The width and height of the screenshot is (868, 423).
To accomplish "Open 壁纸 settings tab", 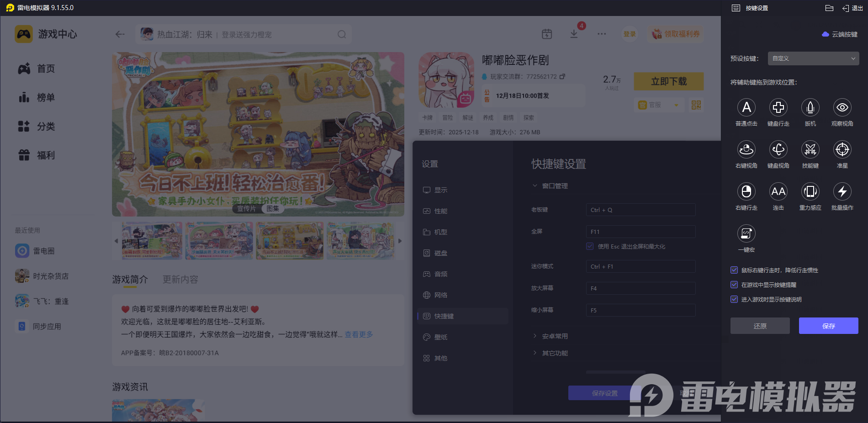I will (462, 337).
